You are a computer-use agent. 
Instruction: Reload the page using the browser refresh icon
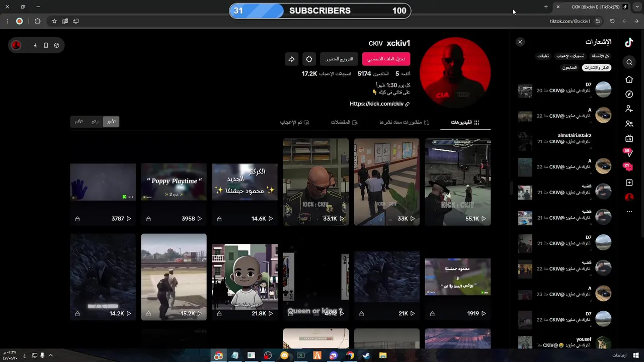pos(612,21)
